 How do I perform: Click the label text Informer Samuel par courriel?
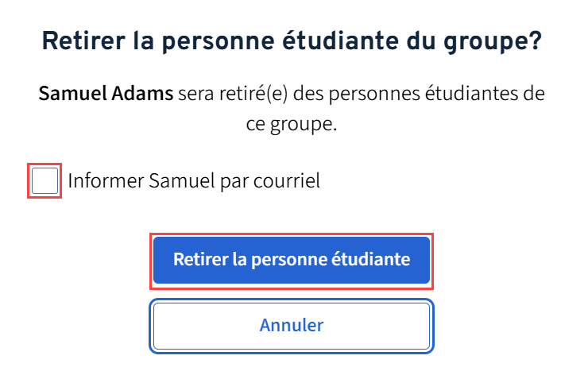tap(194, 181)
